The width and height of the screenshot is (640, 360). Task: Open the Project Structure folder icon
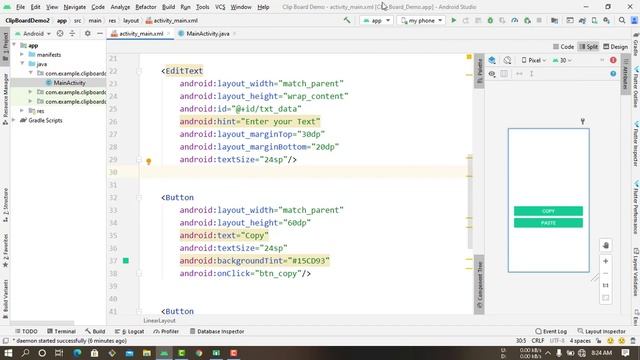554,20
